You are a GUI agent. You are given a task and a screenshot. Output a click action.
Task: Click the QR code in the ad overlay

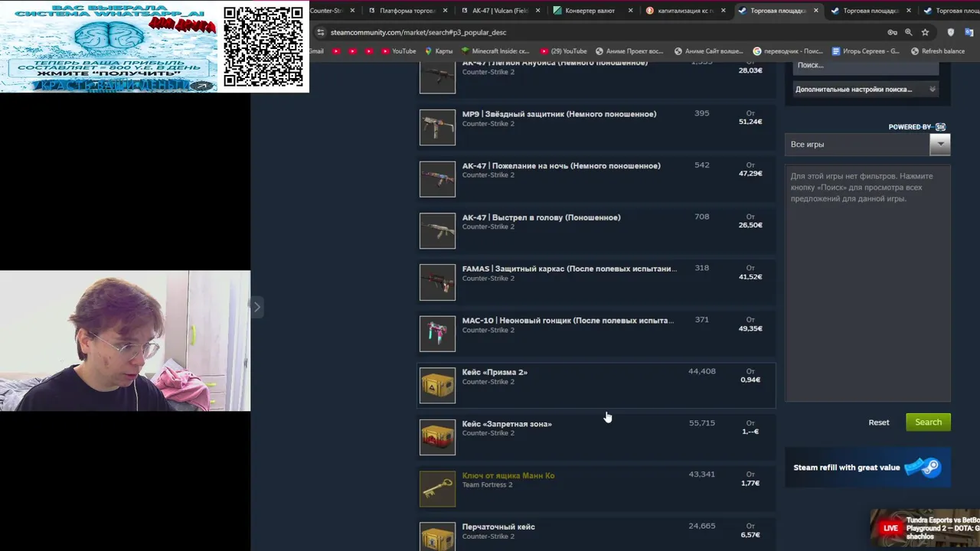[263, 46]
